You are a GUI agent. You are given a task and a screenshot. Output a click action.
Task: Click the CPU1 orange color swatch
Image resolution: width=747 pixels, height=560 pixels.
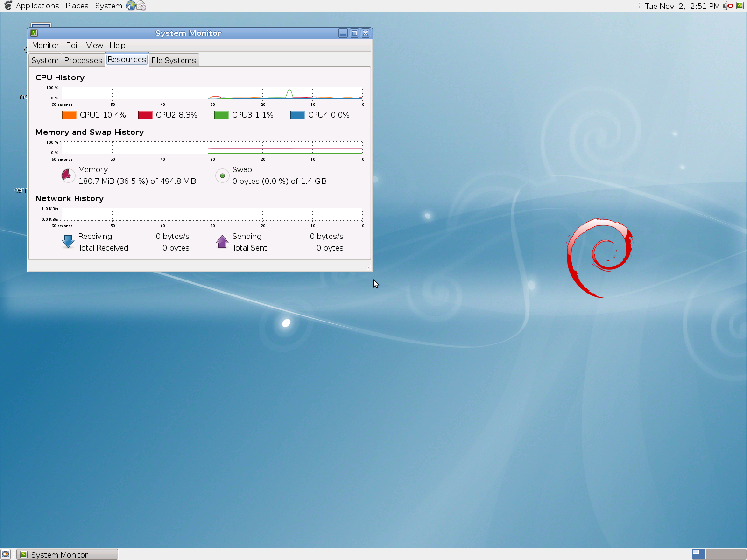coord(69,115)
